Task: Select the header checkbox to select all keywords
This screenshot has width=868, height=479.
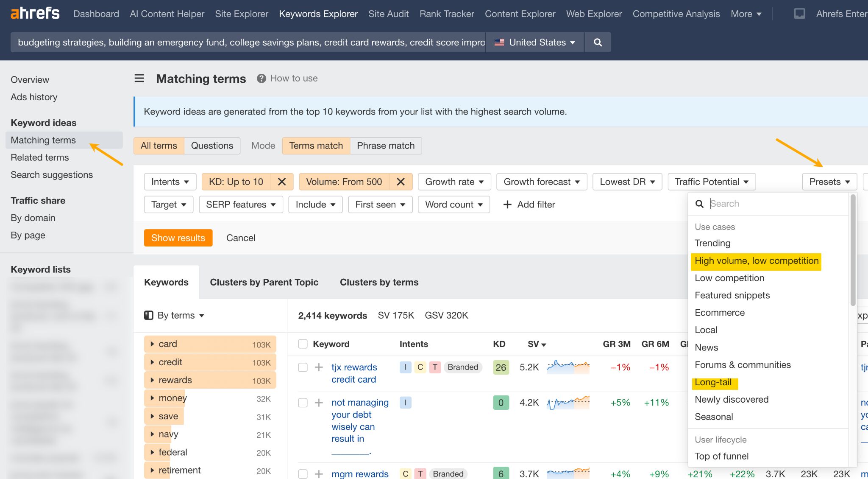Action: [x=302, y=344]
